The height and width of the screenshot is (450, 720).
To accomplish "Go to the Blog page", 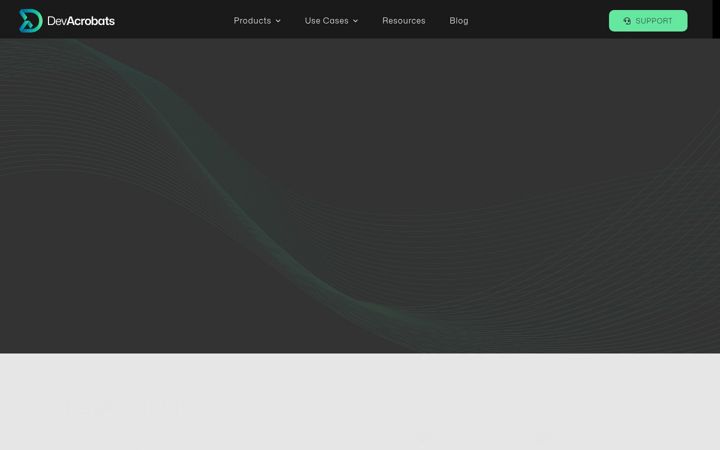I will (459, 21).
